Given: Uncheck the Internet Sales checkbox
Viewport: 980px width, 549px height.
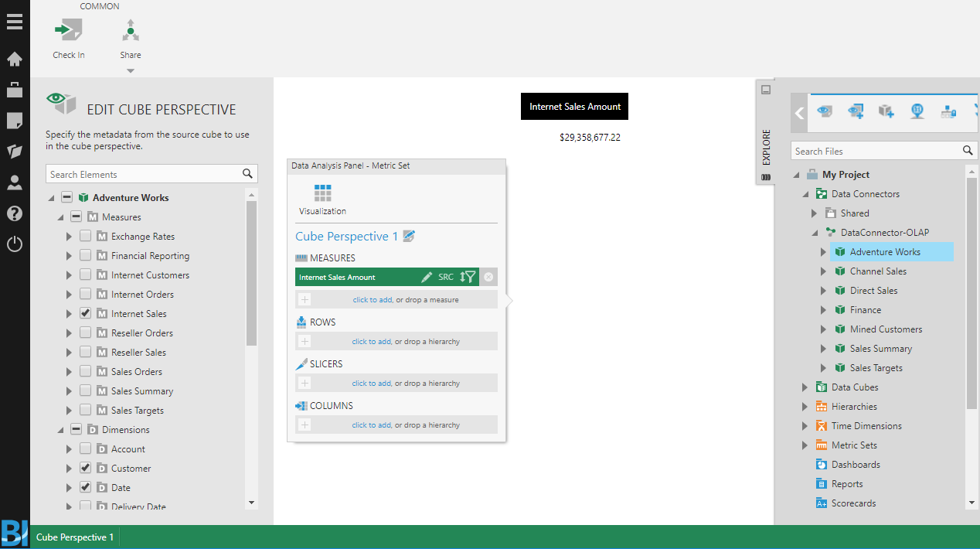Looking at the screenshot, I should [85, 314].
